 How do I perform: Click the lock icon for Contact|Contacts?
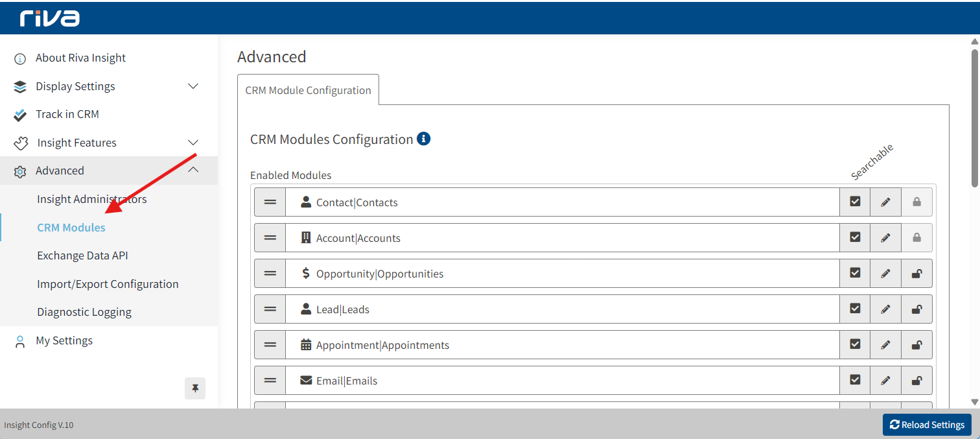(916, 202)
